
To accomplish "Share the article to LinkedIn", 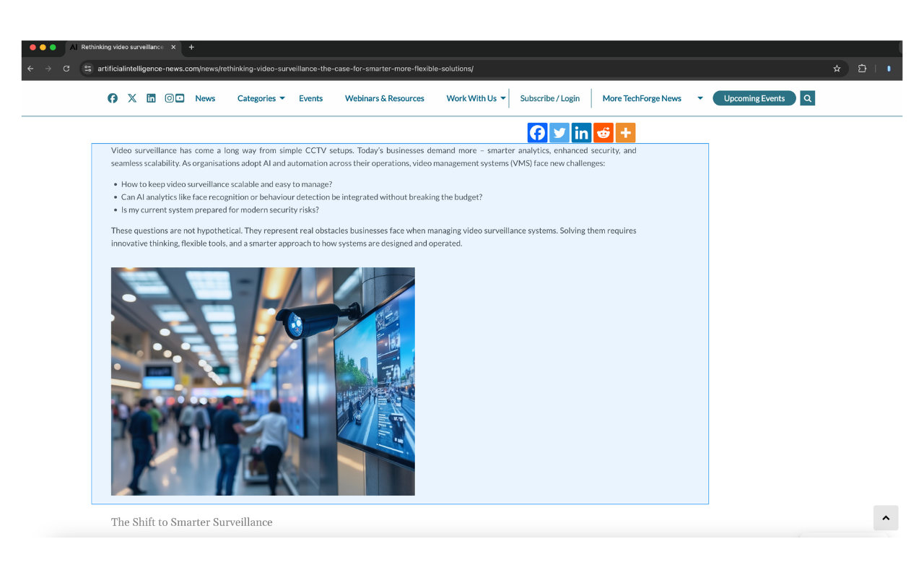I will [581, 132].
